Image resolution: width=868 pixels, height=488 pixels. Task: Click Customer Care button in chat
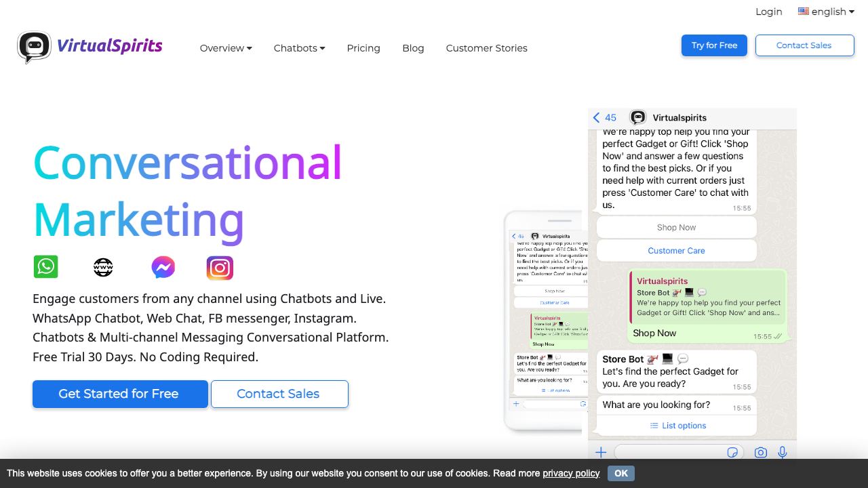pos(676,250)
